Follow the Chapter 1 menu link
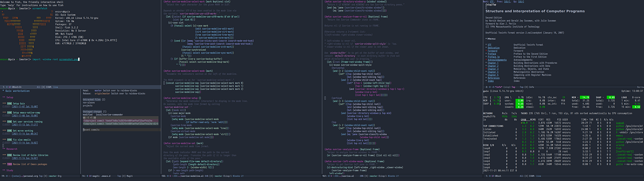The height and width of the screenshot is (181, 644). [x=493, y=62]
